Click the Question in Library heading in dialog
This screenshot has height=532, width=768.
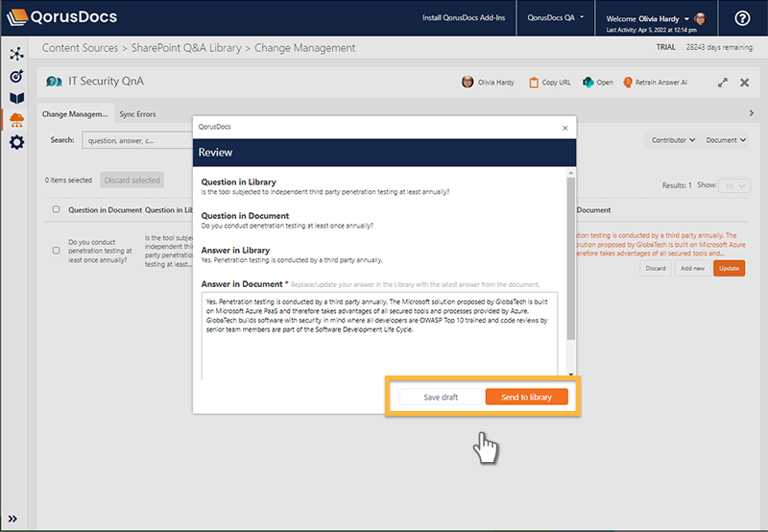[x=238, y=181]
